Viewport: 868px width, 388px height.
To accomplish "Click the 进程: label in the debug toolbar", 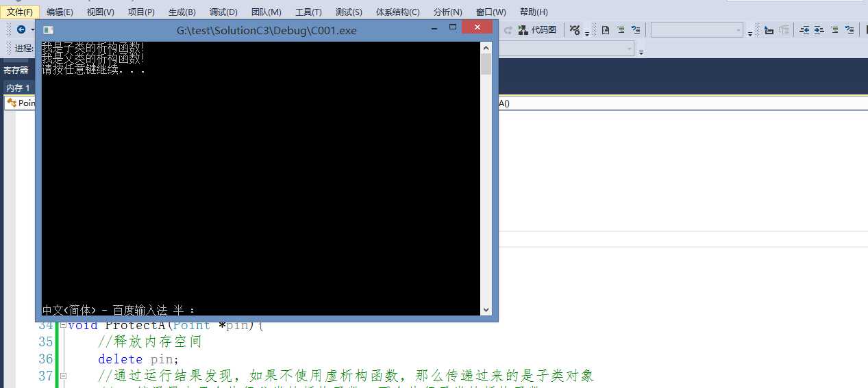I will (x=25, y=49).
